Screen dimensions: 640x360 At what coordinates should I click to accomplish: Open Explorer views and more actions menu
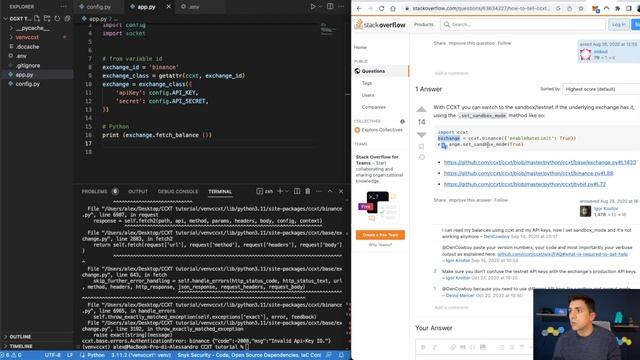tap(63, 7)
